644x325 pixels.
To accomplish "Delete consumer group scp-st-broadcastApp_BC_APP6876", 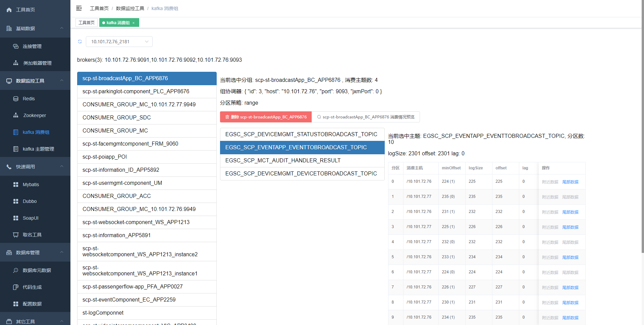I will click(266, 117).
